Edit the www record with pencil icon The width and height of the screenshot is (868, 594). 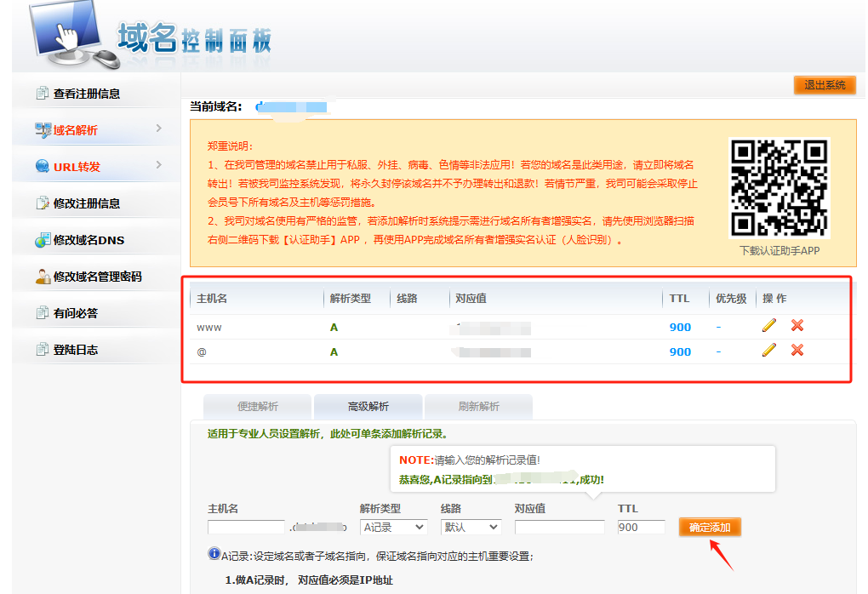click(769, 326)
